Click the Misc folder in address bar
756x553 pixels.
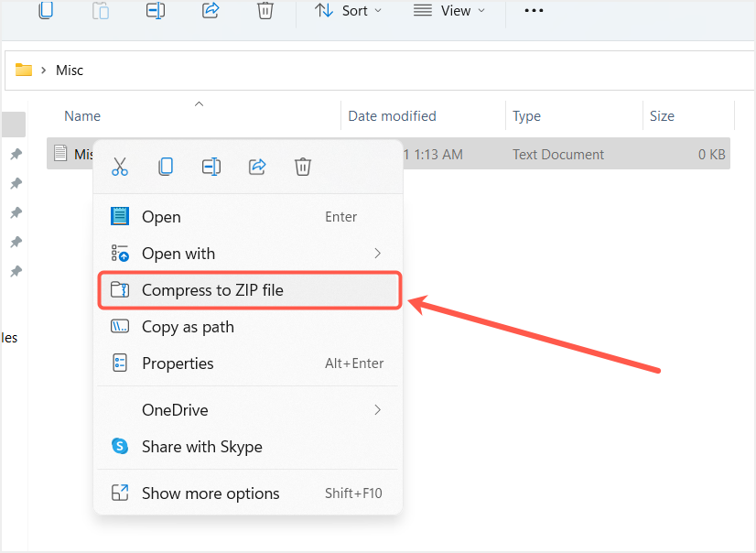tap(70, 70)
